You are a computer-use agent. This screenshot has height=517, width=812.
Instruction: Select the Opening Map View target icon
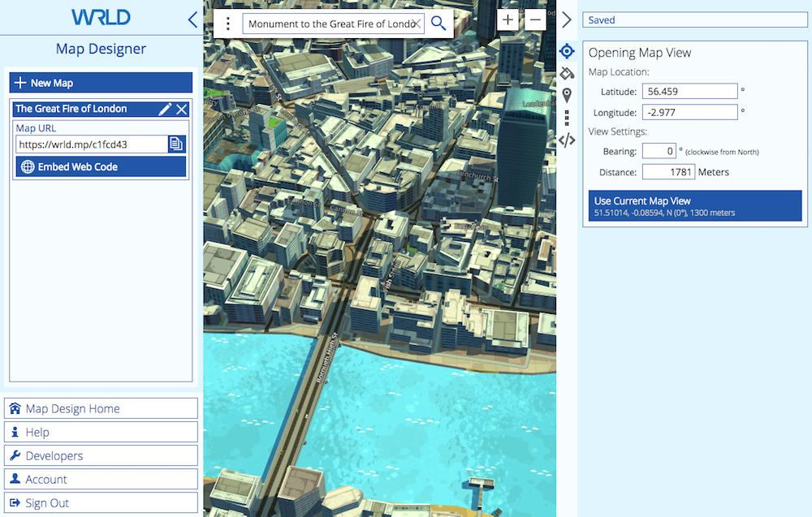coord(567,52)
